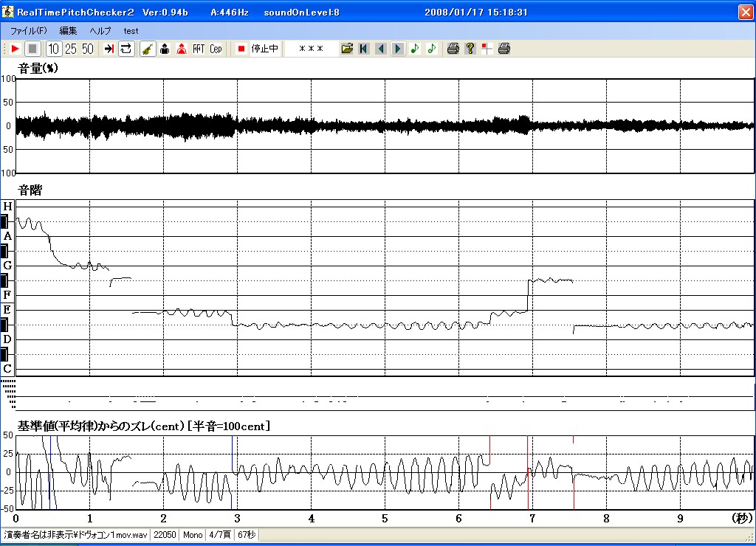Click the 4/7頁 page indicator
The image size is (756, 546).
coord(220,535)
